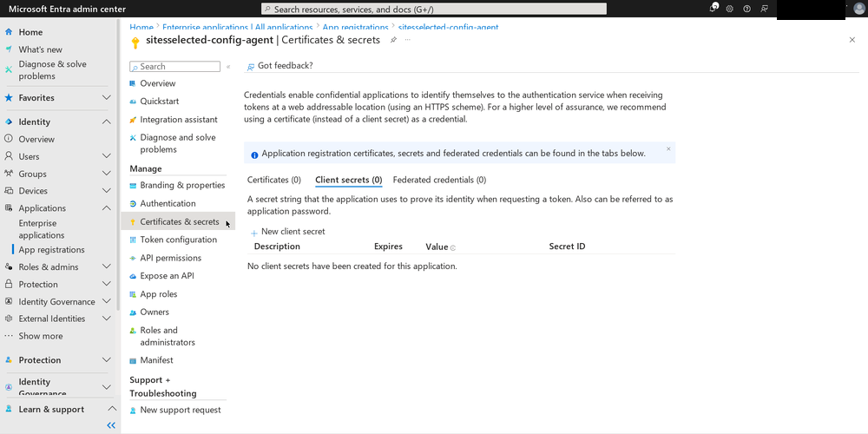This screenshot has width=868, height=434.
Task: Click the user account avatar
Action: 858,9
